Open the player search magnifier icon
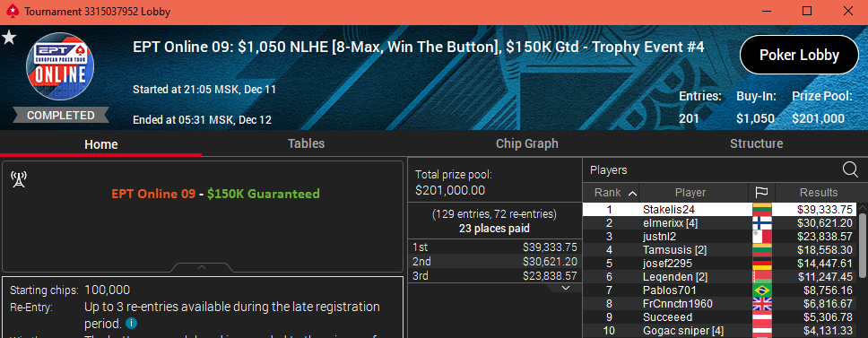Viewport: 868px width, 338px height. (850, 169)
